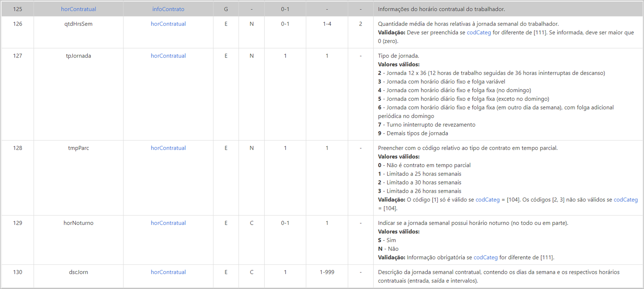Click the 'Jornada 12 x 36' valid value line

coord(491,73)
